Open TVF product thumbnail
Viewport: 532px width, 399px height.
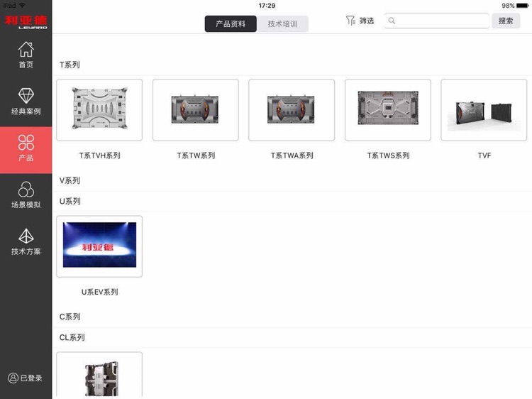point(484,110)
